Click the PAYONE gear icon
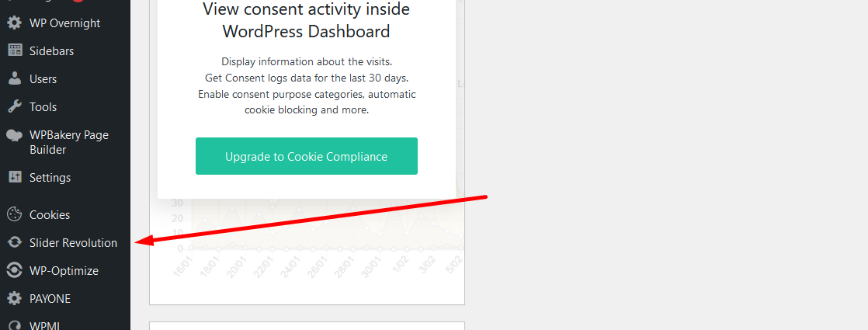The height and width of the screenshot is (330, 868). click(x=15, y=298)
